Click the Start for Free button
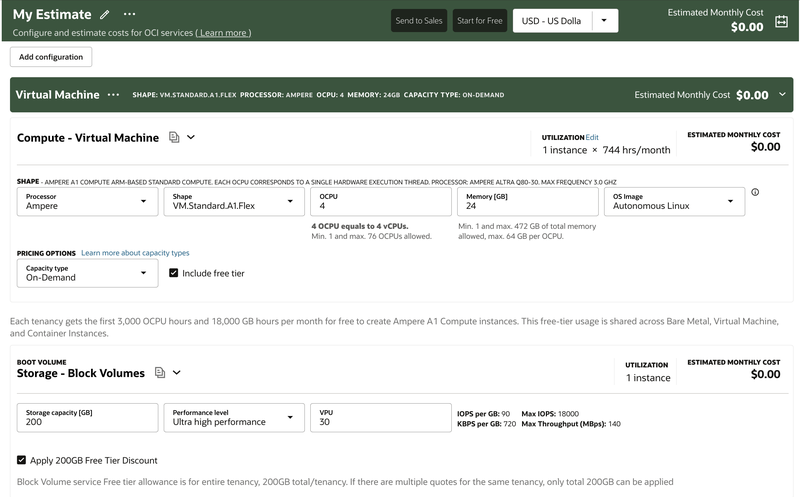Screen dimensions: 800x497 [480, 21]
